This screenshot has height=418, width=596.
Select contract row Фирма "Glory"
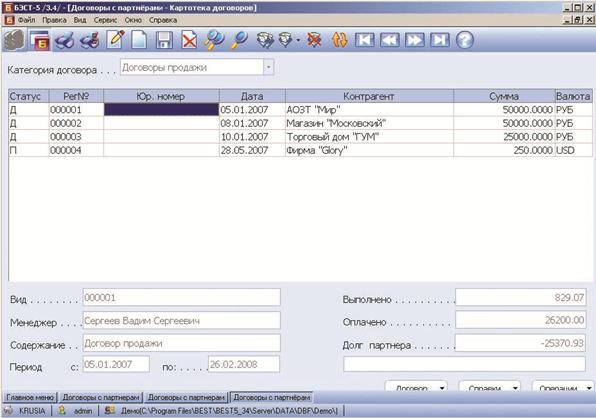click(300, 150)
